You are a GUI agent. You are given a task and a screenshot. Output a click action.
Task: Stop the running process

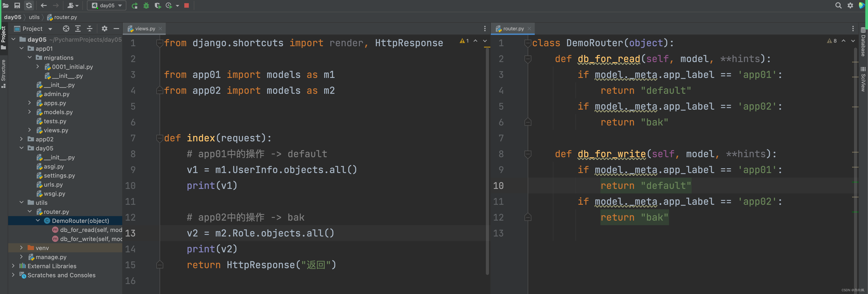click(186, 5)
